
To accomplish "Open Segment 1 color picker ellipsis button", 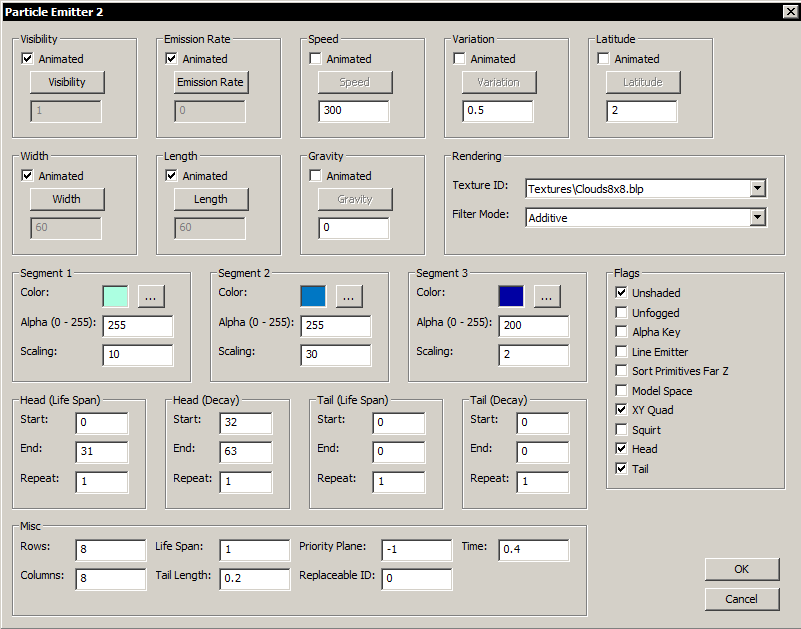I will click(x=151, y=296).
